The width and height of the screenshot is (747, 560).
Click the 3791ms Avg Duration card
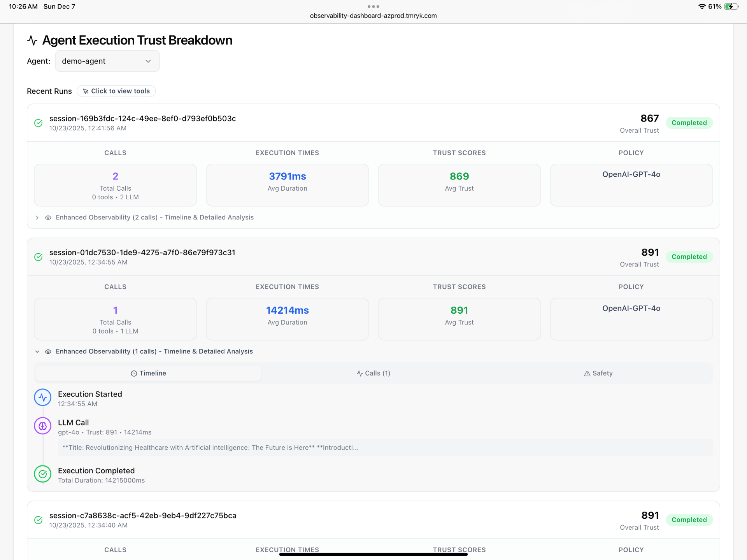click(288, 185)
